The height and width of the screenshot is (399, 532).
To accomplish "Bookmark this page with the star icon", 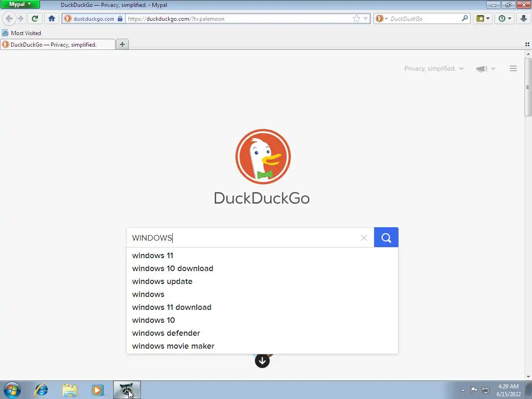I will [356, 18].
